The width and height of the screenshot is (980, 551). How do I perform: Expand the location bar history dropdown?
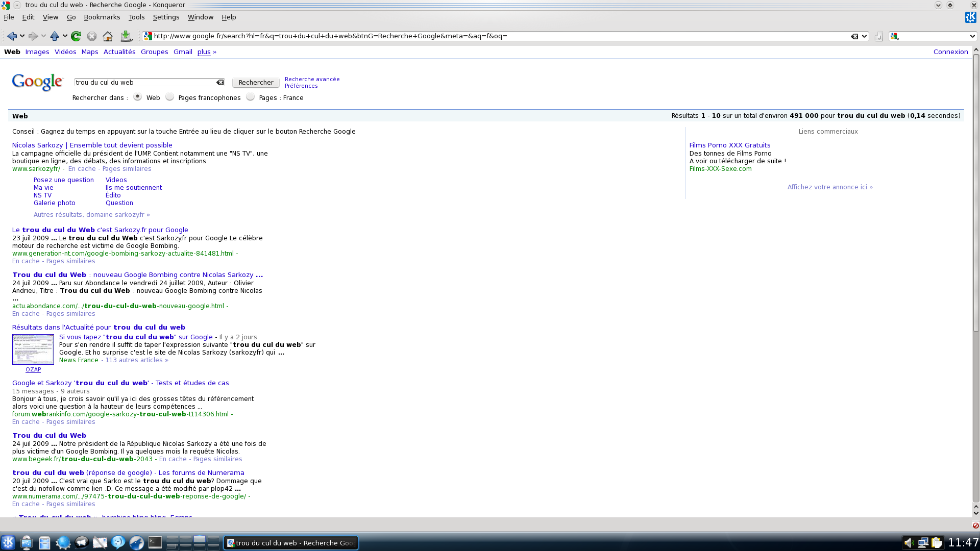864,36
